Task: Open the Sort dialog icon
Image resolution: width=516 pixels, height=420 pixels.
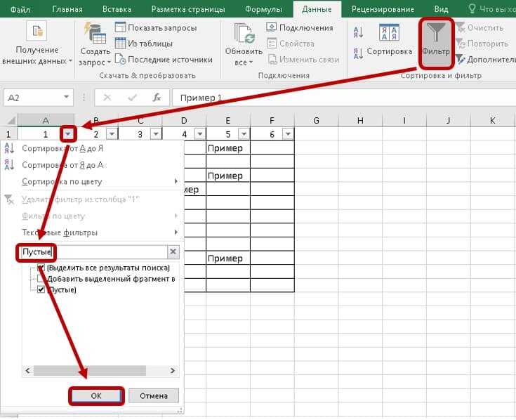Action: coord(389,34)
